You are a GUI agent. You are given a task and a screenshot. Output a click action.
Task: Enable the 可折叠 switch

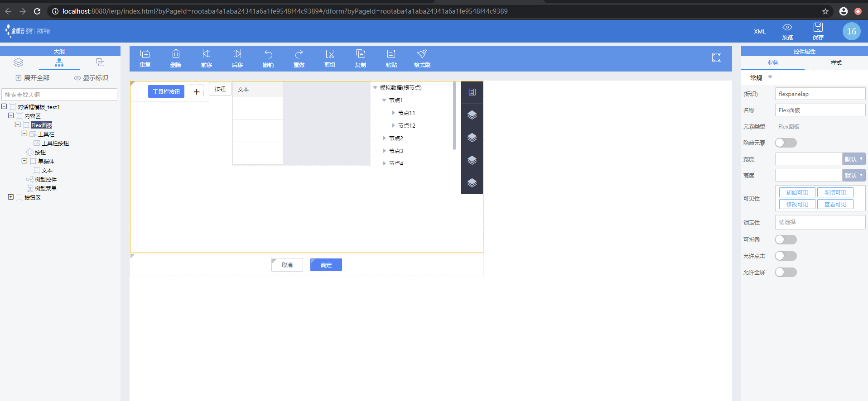pyautogui.click(x=786, y=240)
